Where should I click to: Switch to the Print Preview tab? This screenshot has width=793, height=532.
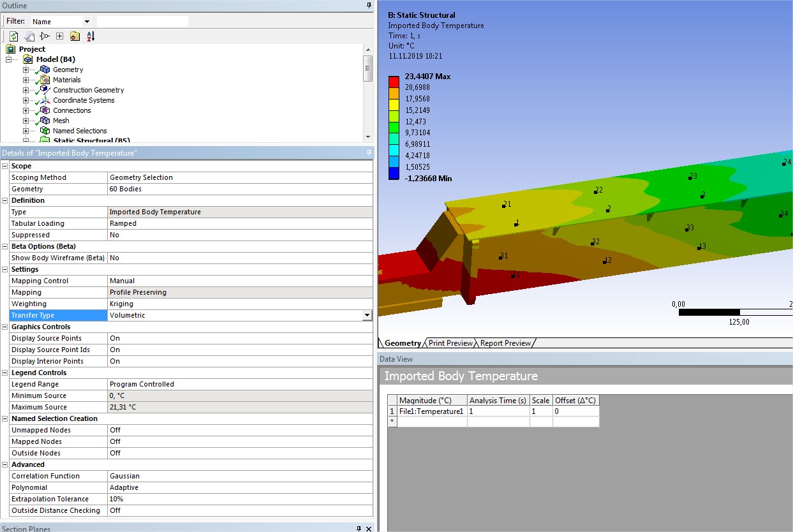pyautogui.click(x=449, y=343)
